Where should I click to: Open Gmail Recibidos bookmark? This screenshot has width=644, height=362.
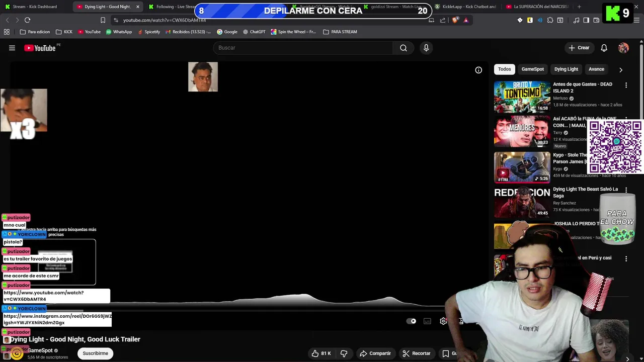point(188,32)
